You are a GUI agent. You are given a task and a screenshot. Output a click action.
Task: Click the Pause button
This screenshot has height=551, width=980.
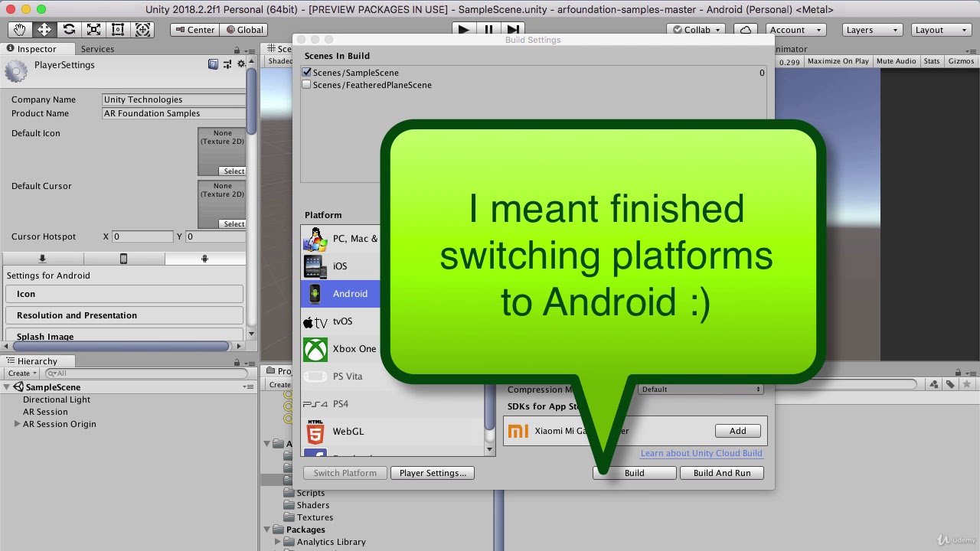(x=488, y=30)
